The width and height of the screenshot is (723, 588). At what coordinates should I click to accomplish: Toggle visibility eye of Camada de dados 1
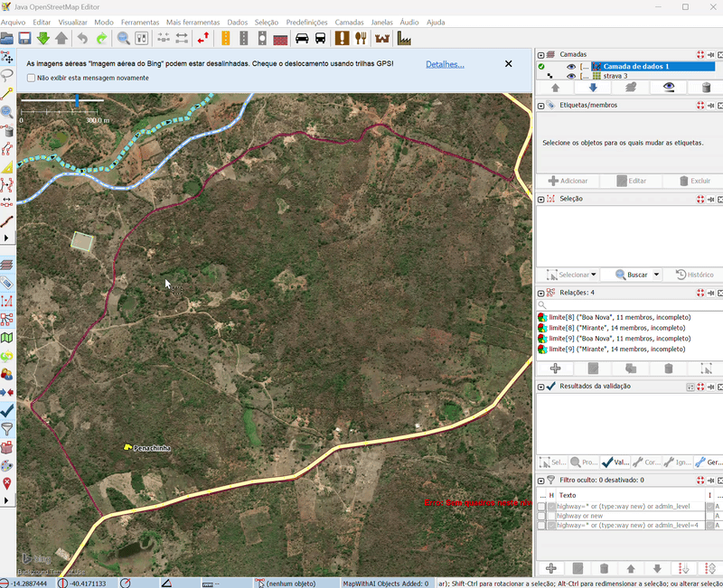[x=571, y=66]
